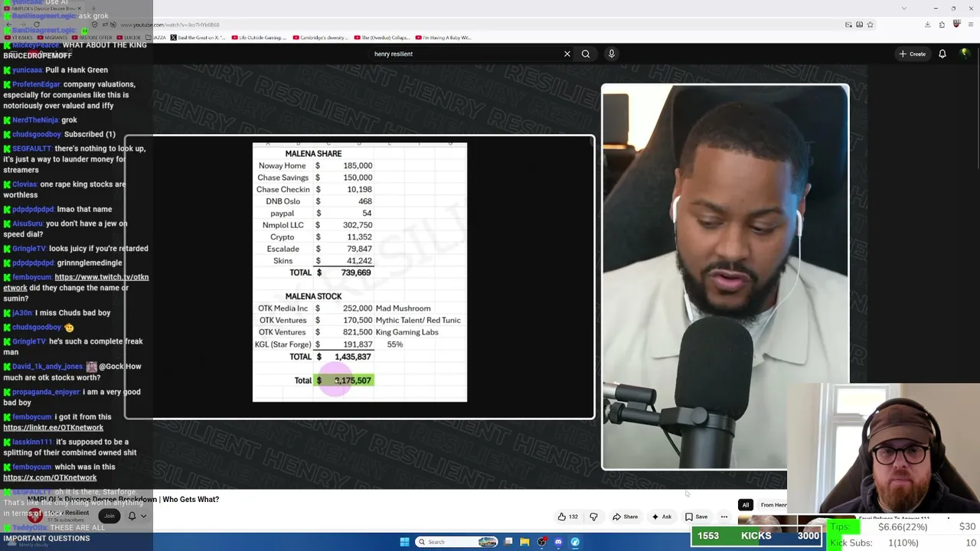Click chat username Clovias
This screenshot has height=551, width=980.
(x=24, y=184)
